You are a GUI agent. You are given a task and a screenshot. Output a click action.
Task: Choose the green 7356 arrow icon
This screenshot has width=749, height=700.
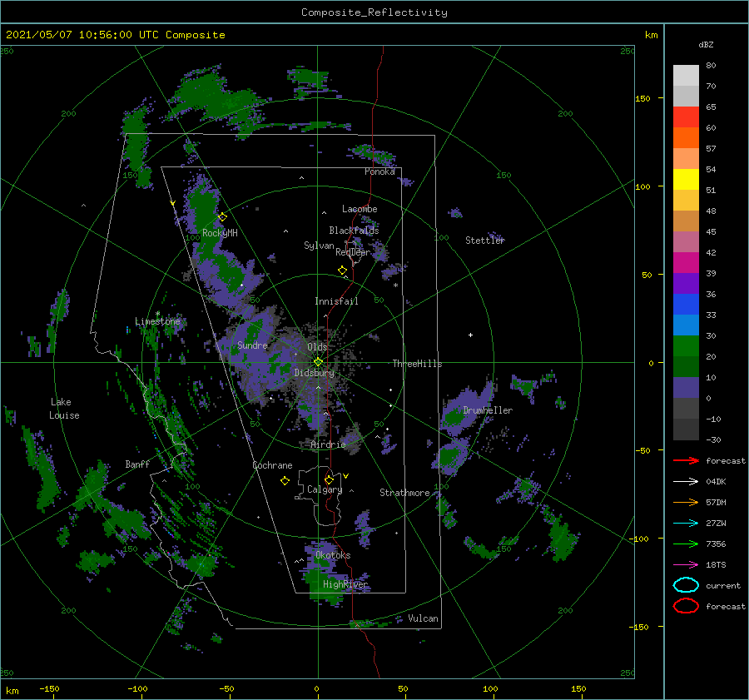pos(686,544)
